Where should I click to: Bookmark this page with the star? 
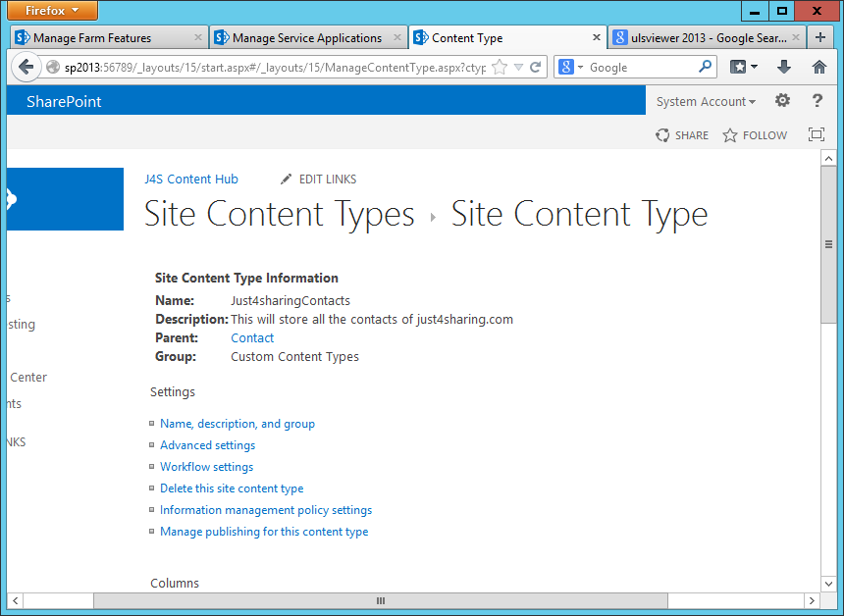[x=500, y=68]
